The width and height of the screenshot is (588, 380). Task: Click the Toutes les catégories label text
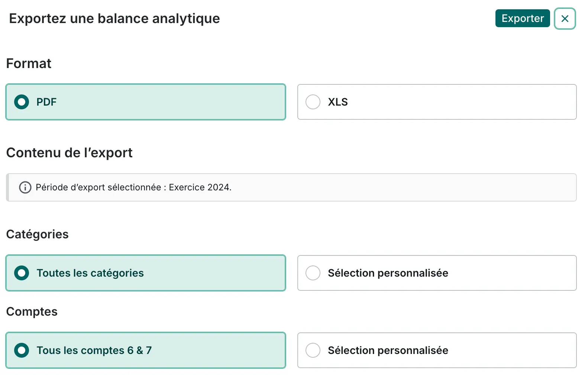pos(90,273)
